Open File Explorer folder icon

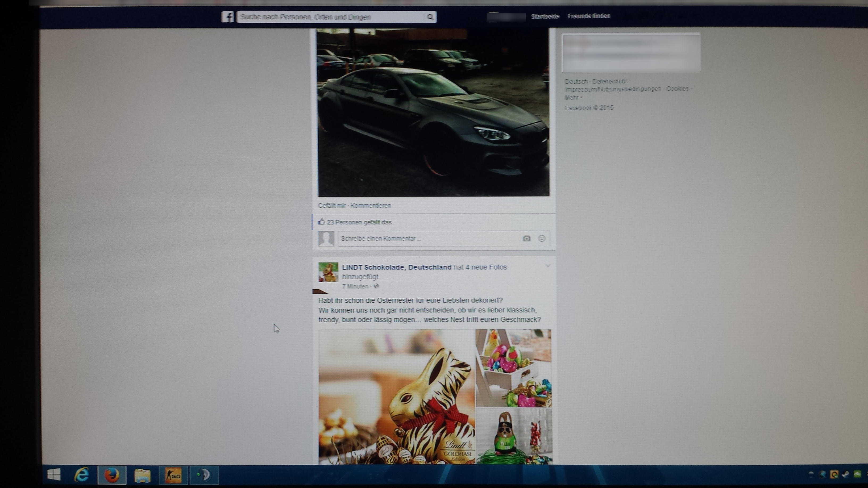click(x=143, y=476)
